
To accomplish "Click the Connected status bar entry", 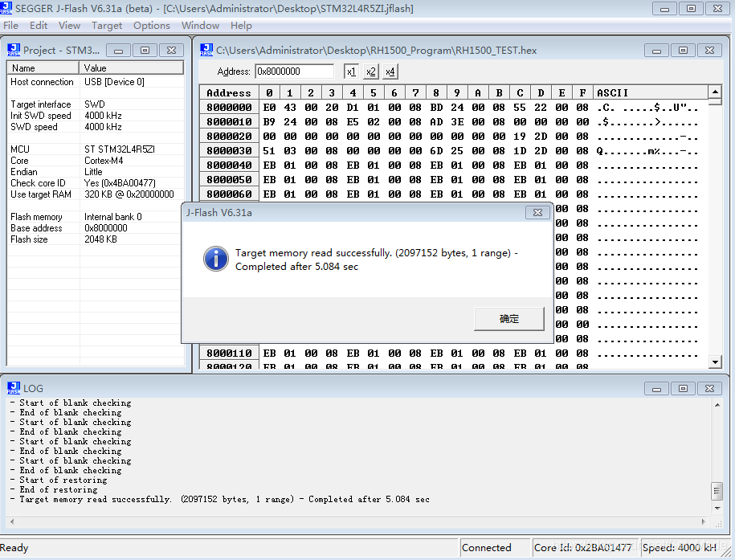I will pyautogui.click(x=494, y=548).
